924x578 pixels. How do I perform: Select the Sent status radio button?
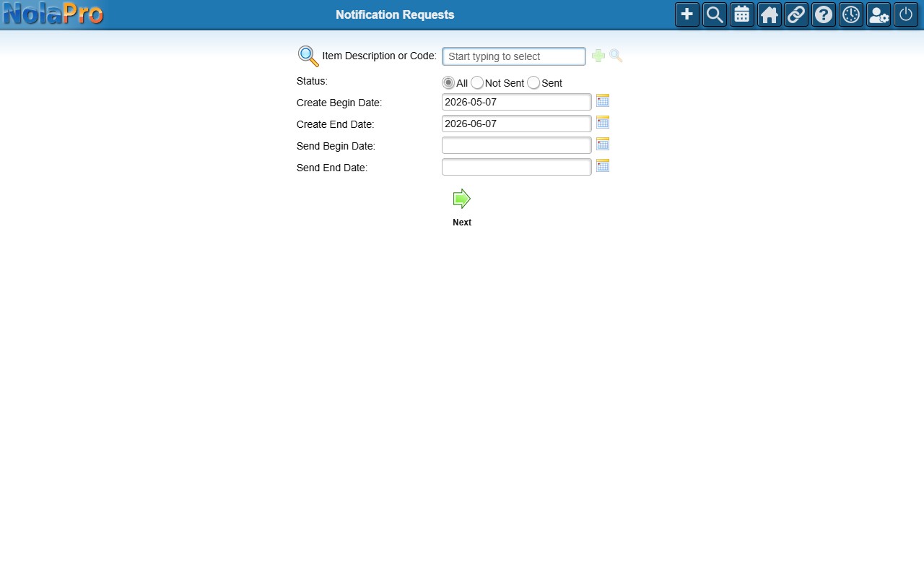tap(533, 83)
